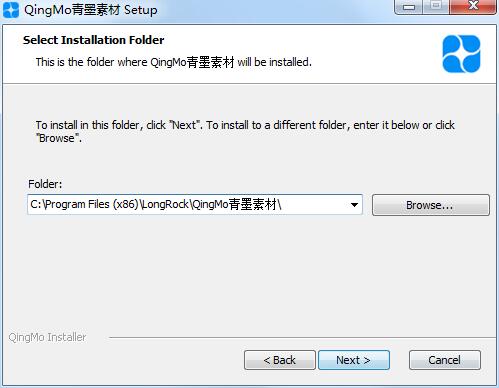499x388 pixels.
Task: Click the Select Installation Folder heading
Action: 94,40
